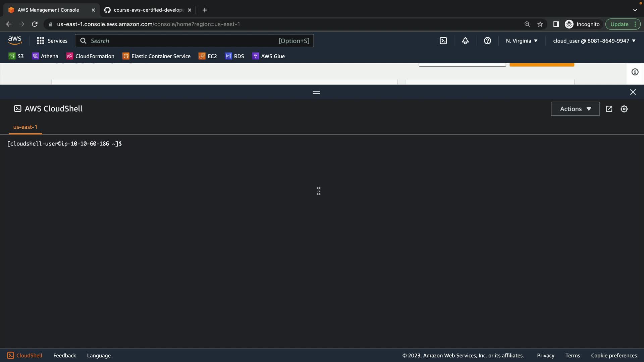The image size is (644, 362).
Task: Open the S3 favorite shortcut
Action: tap(16, 56)
